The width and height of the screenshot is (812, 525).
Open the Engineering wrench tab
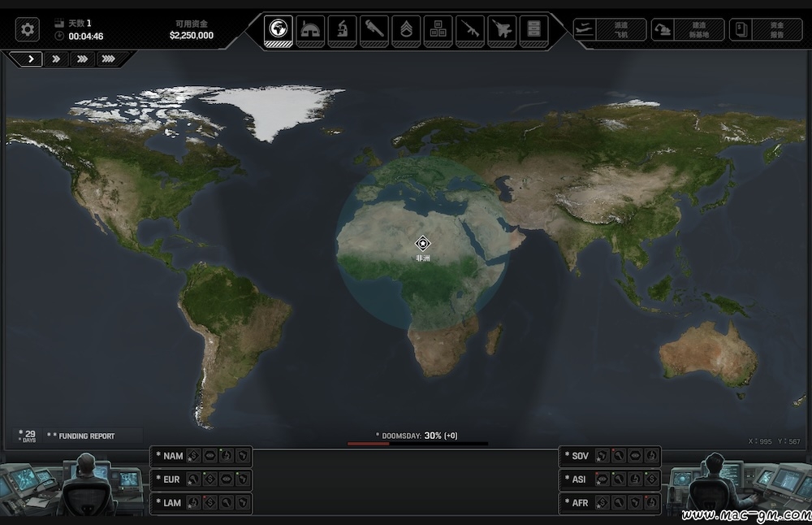click(374, 29)
